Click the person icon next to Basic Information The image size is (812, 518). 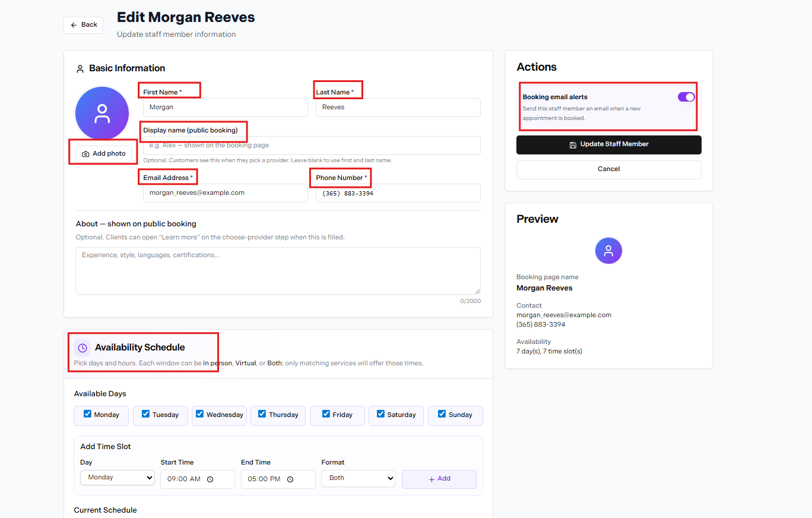coord(80,69)
